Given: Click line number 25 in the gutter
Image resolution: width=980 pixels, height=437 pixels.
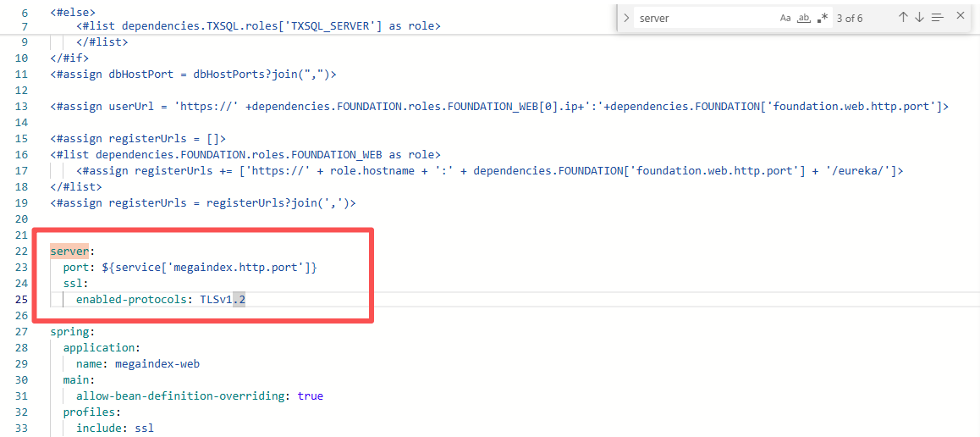Looking at the screenshot, I should [22, 300].
